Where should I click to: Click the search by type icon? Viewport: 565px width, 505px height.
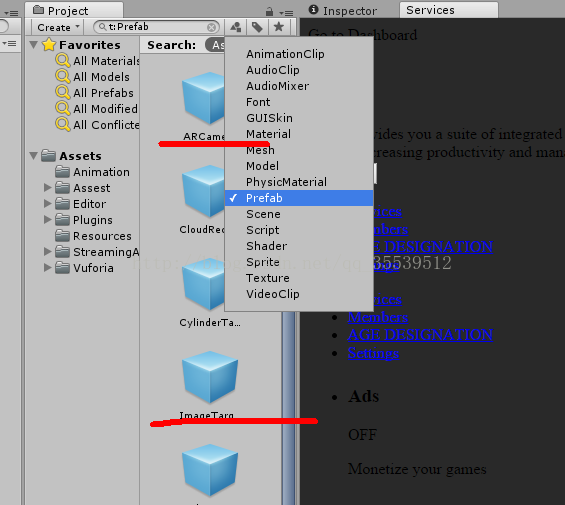coord(236,27)
